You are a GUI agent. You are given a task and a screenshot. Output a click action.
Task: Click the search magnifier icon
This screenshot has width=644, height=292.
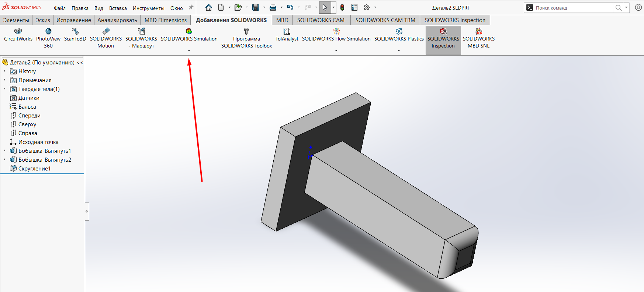coord(619,8)
